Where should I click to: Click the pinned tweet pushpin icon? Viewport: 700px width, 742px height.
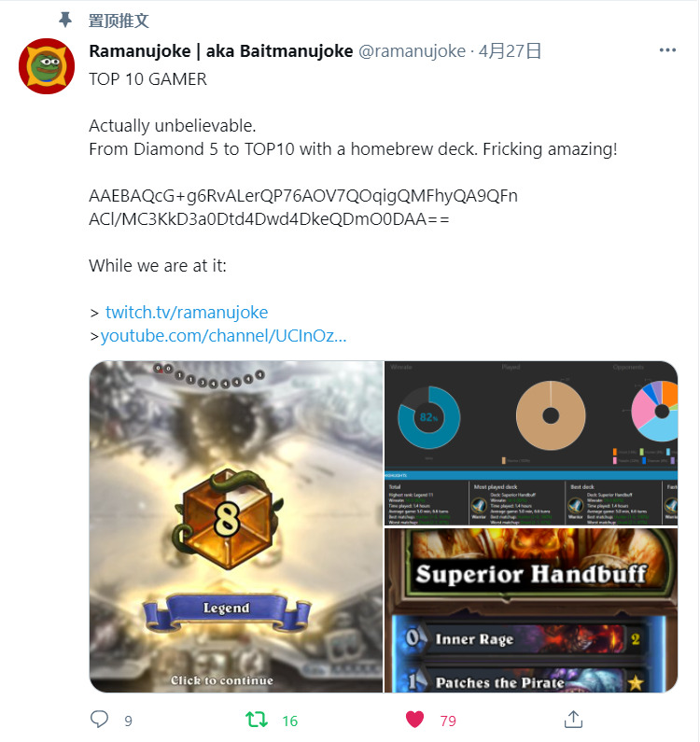[x=65, y=20]
